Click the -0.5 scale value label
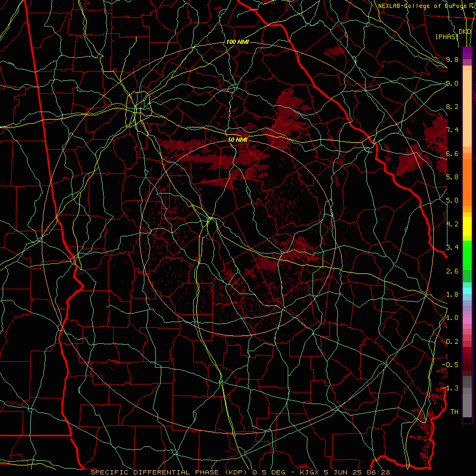Screen dimensions: 476x476 (x=450, y=365)
